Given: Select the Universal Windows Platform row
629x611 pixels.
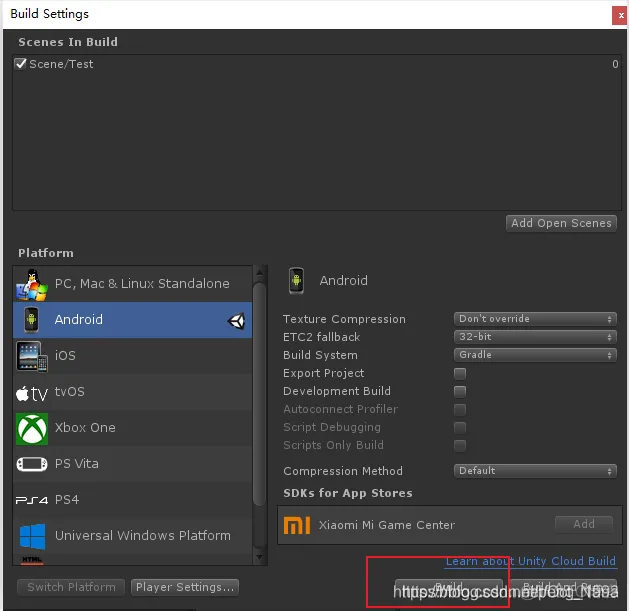Looking at the screenshot, I should (x=133, y=536).
